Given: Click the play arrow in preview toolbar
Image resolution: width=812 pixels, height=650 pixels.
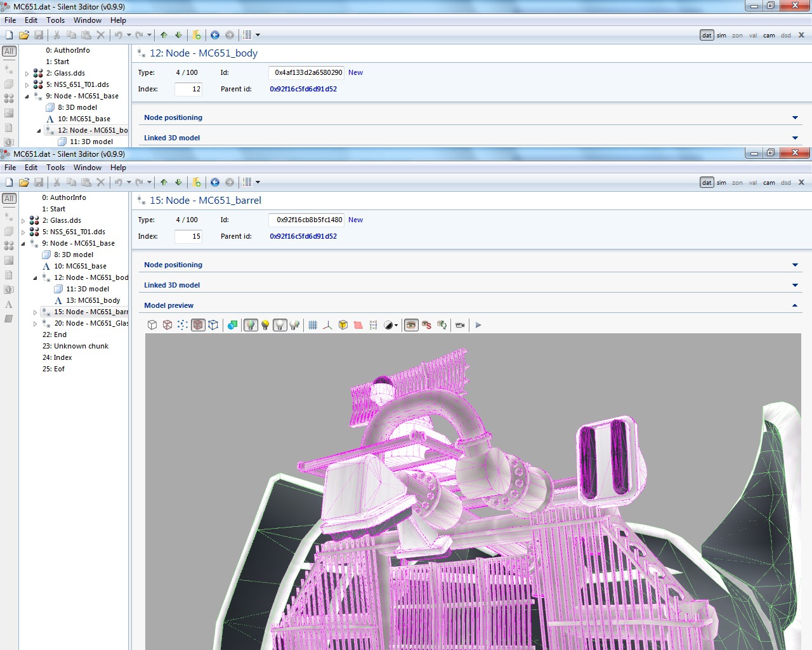Looking at the screenshot, I should 478,325.
